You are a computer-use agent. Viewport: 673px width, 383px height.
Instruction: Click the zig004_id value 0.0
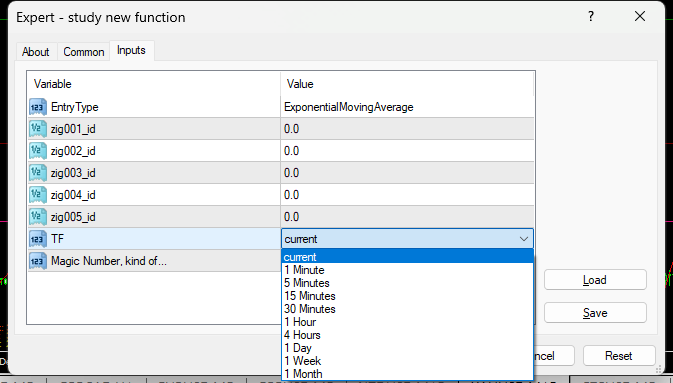point(407,195)
